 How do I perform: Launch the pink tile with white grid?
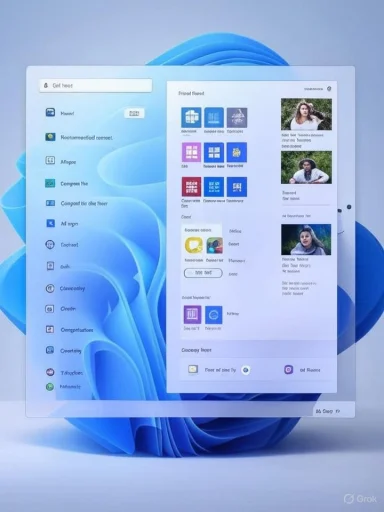(191, 152)
